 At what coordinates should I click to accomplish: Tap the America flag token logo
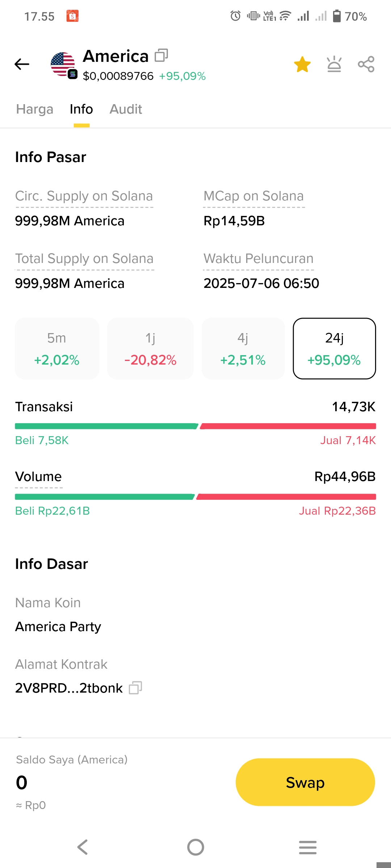coord(63,64)
